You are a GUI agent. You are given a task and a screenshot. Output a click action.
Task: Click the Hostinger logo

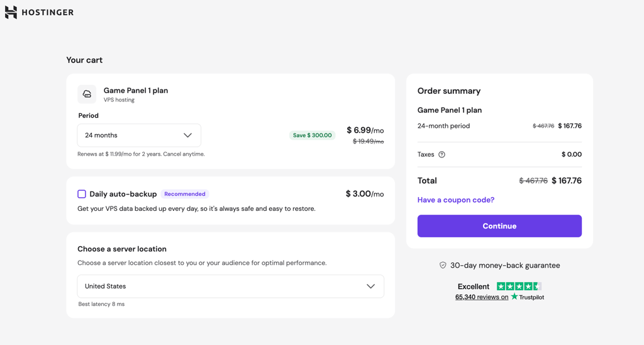click(x=40, y=13)
